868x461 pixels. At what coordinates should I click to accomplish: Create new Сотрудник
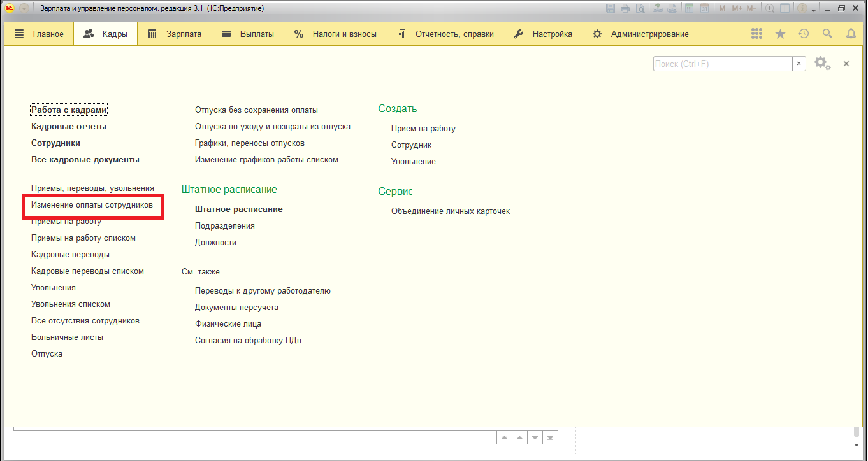point(412,145)
